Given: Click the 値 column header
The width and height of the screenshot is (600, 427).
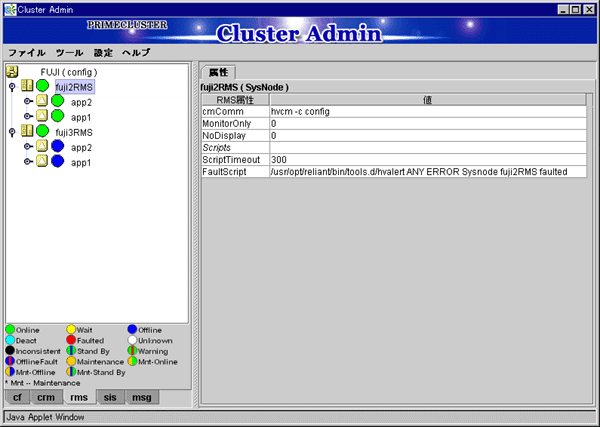Looking at the screenshot, I should coord(428,100).
